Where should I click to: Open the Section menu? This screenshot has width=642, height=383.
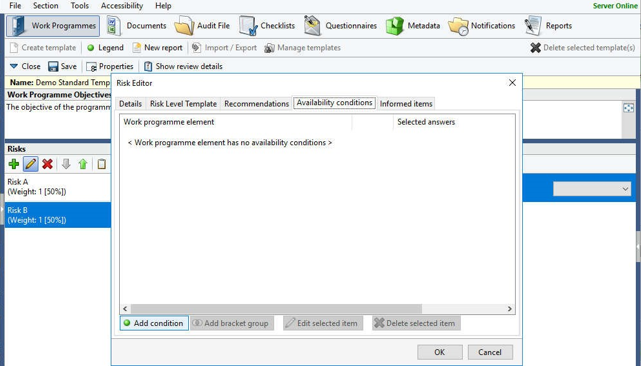tap(45, 6)
